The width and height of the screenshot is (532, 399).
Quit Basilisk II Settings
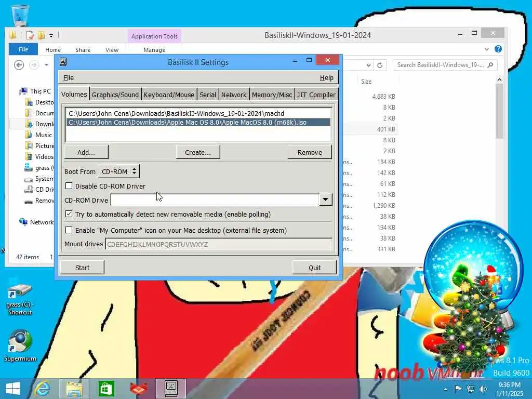pyautogui.click(x=314, y=268)
